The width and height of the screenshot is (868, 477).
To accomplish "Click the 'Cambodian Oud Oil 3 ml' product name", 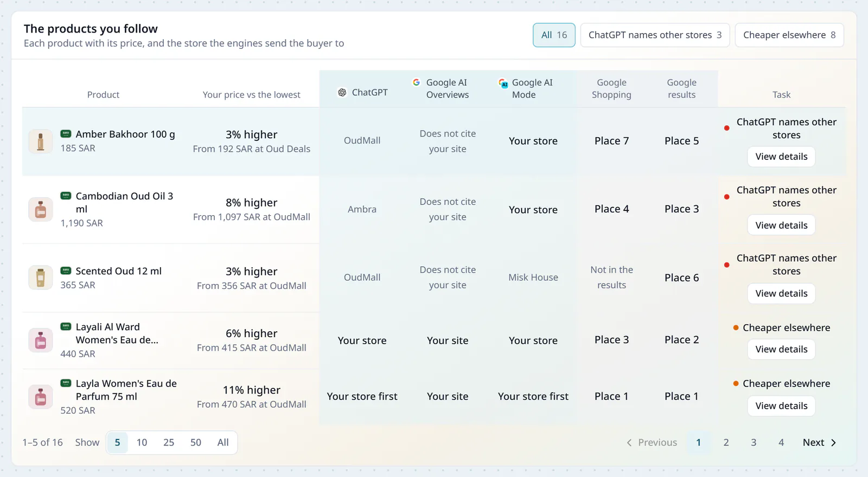I will [x=124, y=203].
